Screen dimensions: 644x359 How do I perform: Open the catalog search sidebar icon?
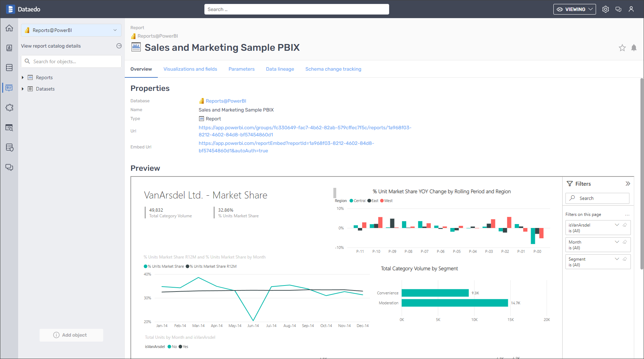tap(9, 127)
